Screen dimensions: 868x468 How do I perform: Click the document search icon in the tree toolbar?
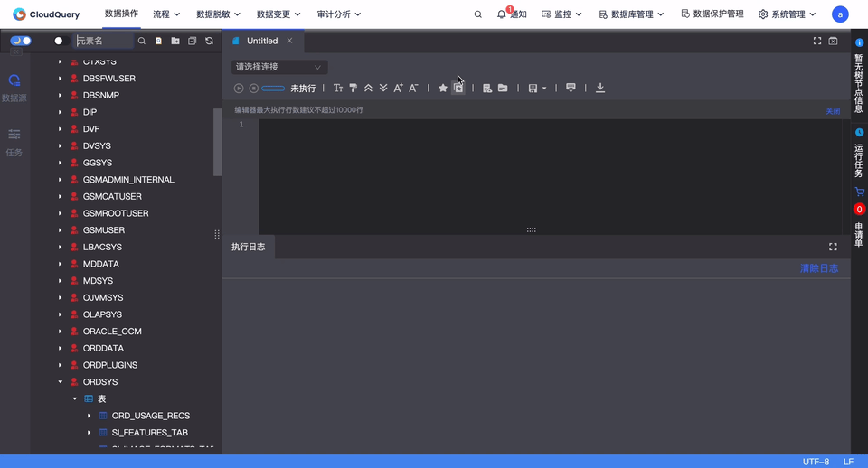(158, 41)
